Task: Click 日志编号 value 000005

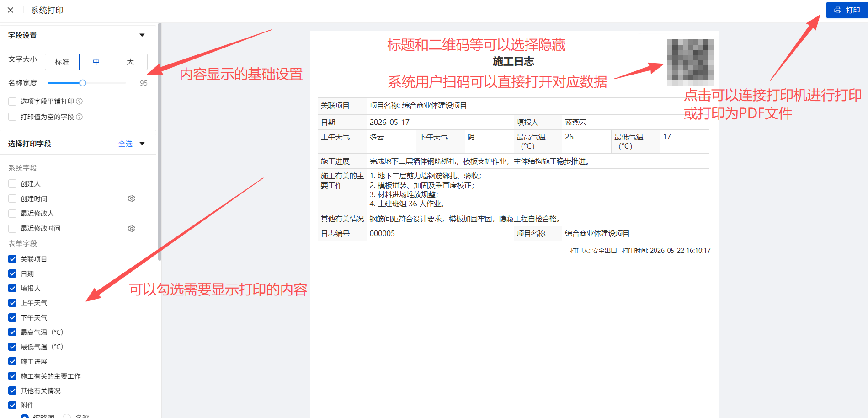Action: (x=382, y=233)
